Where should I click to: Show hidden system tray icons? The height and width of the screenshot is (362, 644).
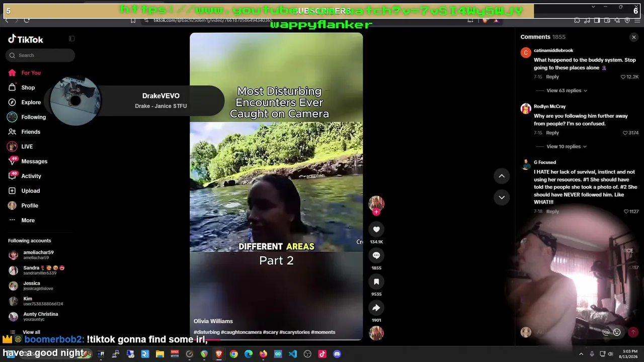click(x=581, y=354)
